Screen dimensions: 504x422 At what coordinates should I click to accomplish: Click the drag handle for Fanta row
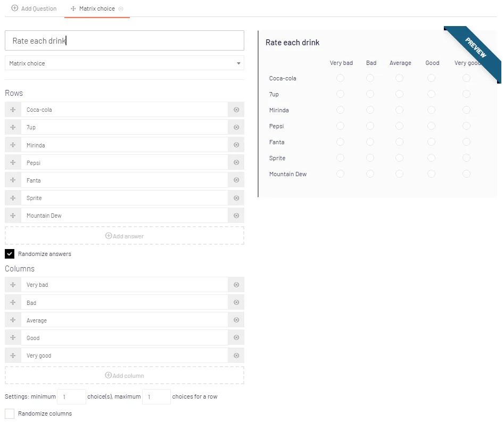[x=13, y=180]
